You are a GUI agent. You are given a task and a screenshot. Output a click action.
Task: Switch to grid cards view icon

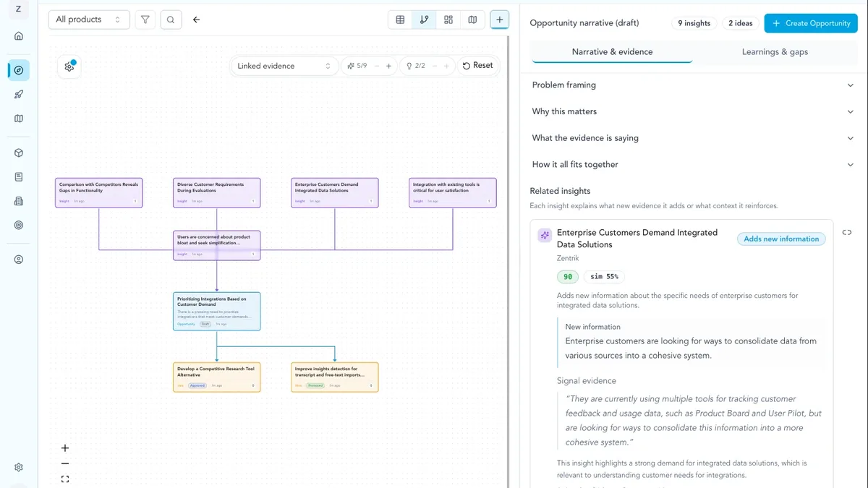tap(448, 20)
